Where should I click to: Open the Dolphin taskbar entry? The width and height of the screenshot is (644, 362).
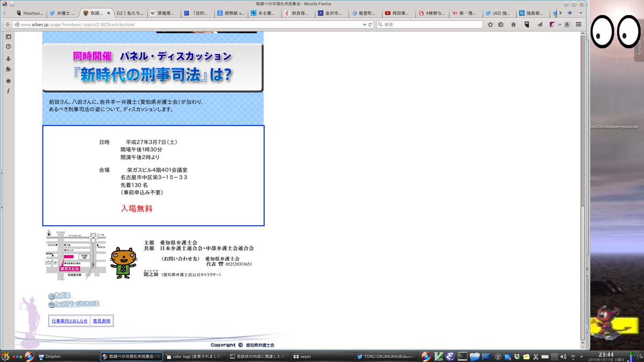pyautogui.click(x=68, y=356)
